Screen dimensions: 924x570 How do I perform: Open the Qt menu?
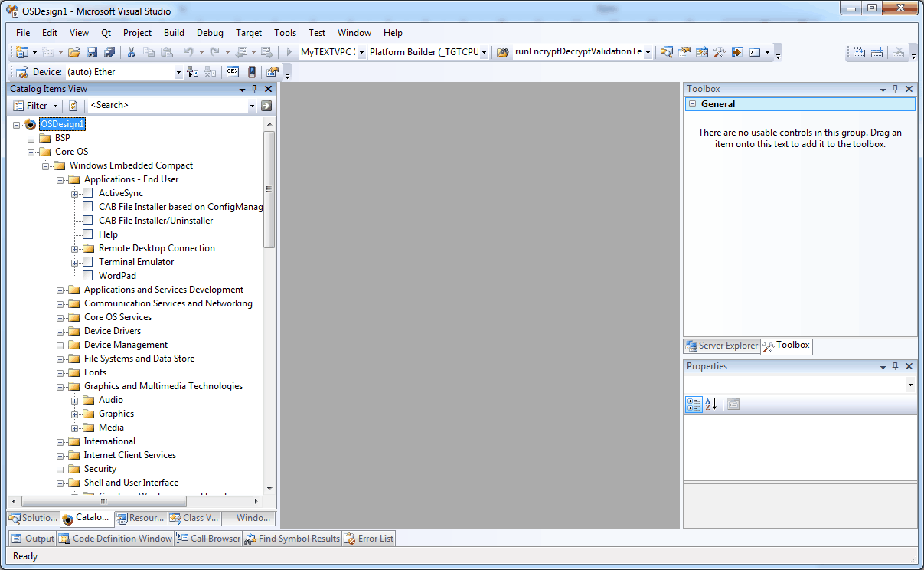(x=106, y=33)
